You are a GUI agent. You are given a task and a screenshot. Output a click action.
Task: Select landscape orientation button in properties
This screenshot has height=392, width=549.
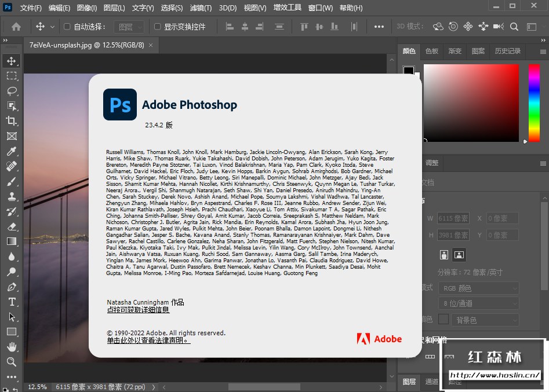coord(459,255)
